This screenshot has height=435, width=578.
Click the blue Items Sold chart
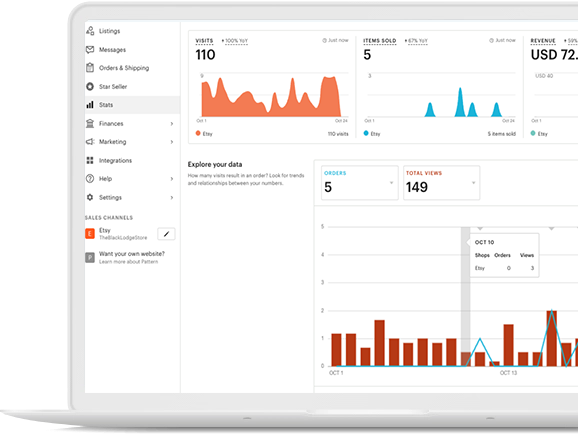[463, 102]
